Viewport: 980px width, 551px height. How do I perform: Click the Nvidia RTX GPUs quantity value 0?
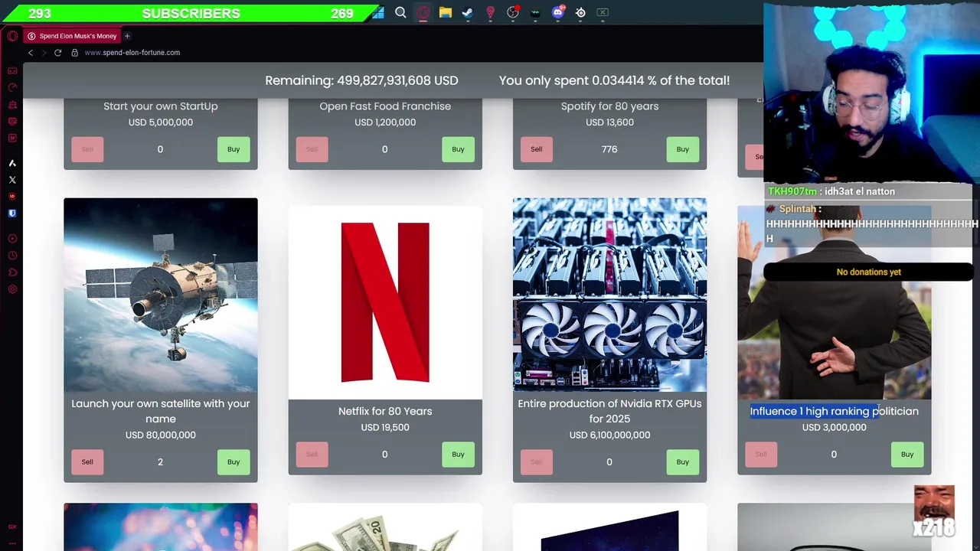(x=609, y=461)
